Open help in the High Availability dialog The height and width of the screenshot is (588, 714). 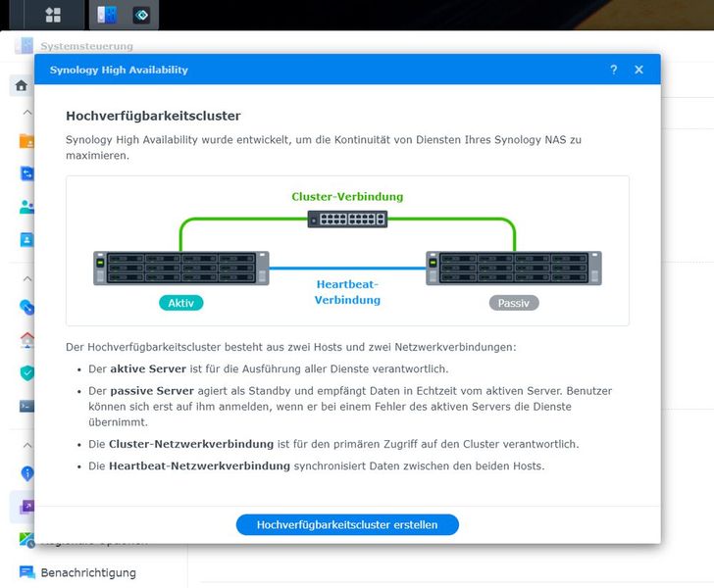[x=613, y=70]
